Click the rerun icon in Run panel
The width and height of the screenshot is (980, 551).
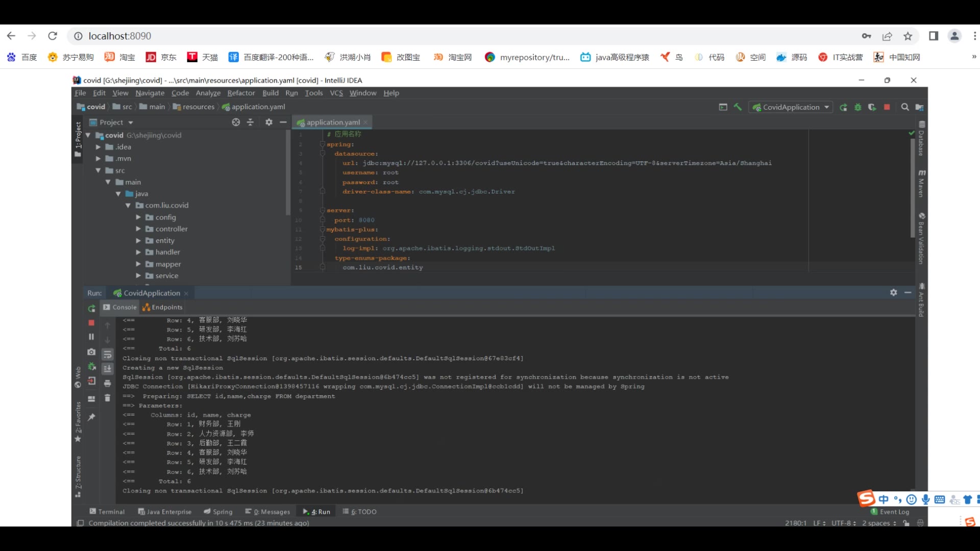(91, 308)
